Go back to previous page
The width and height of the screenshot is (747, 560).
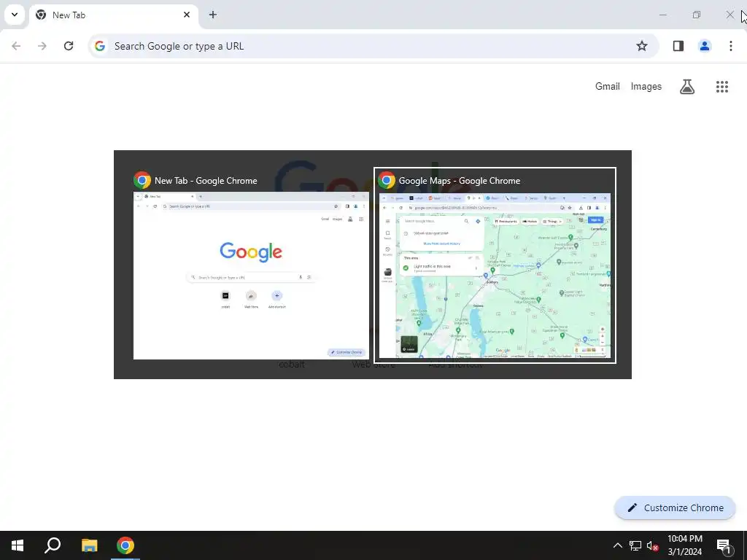click(x=16, y=46)
